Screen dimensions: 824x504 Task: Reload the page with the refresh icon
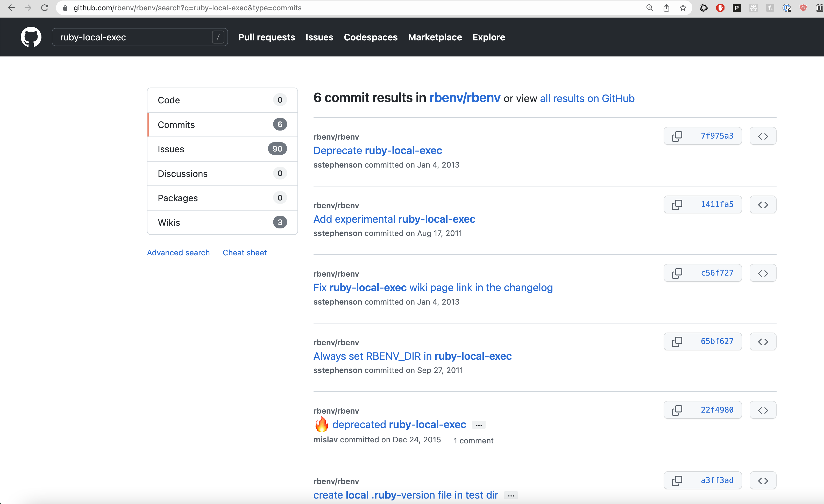[x=45, y=8]
